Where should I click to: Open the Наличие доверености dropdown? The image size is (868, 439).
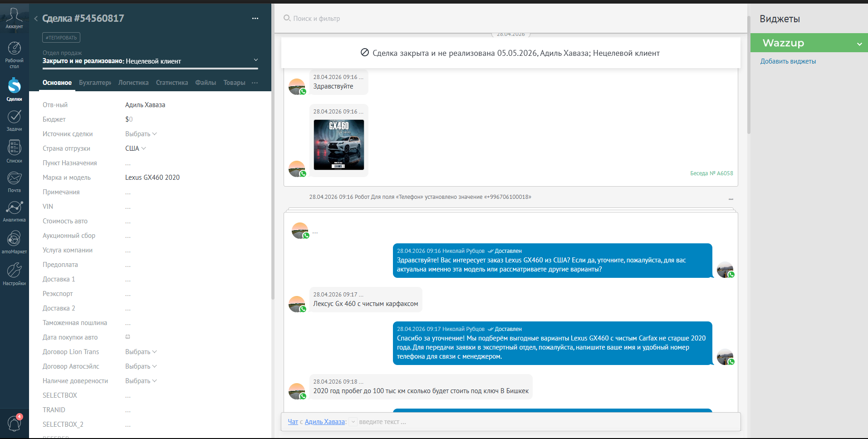[x=141, y=381]
